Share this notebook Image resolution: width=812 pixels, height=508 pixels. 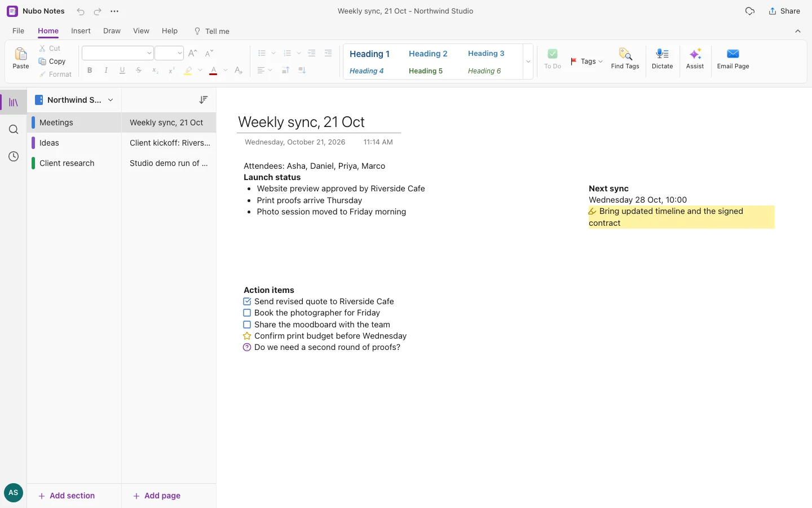(x=784, y=11)
